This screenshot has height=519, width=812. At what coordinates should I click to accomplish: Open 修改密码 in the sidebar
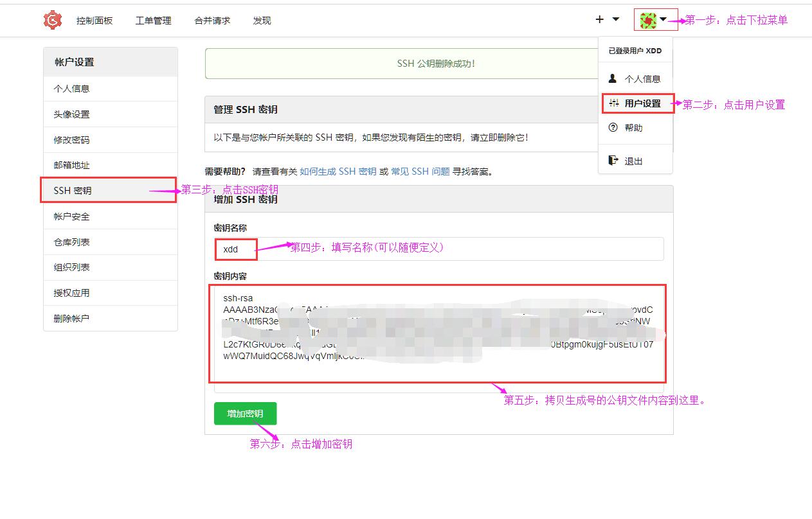111,139
